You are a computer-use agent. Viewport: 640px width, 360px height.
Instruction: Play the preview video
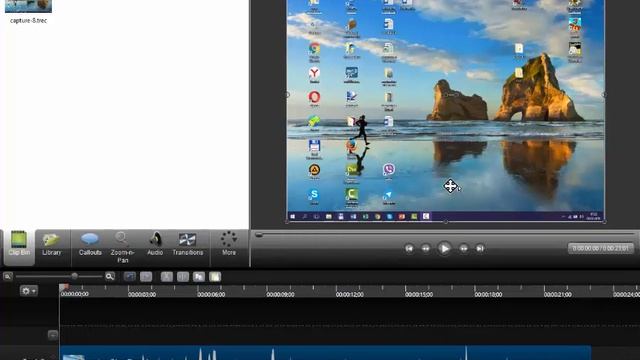[x=444, y=248]
